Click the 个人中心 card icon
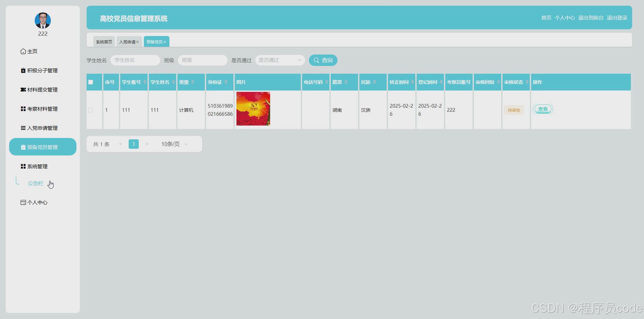The height and width of the screenshot is (319, 644). (x=23, y=203)
